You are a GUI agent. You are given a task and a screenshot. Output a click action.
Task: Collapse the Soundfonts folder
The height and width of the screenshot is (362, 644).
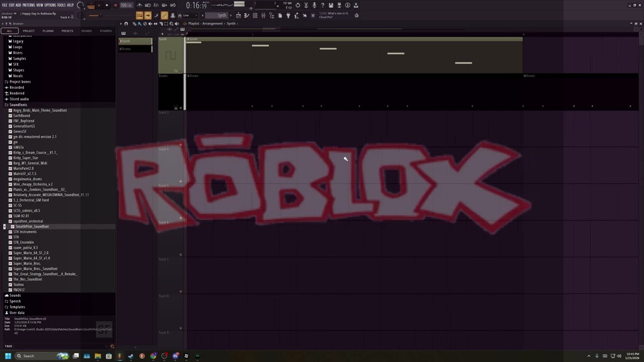pyautogui.click(x=18, y=105)
